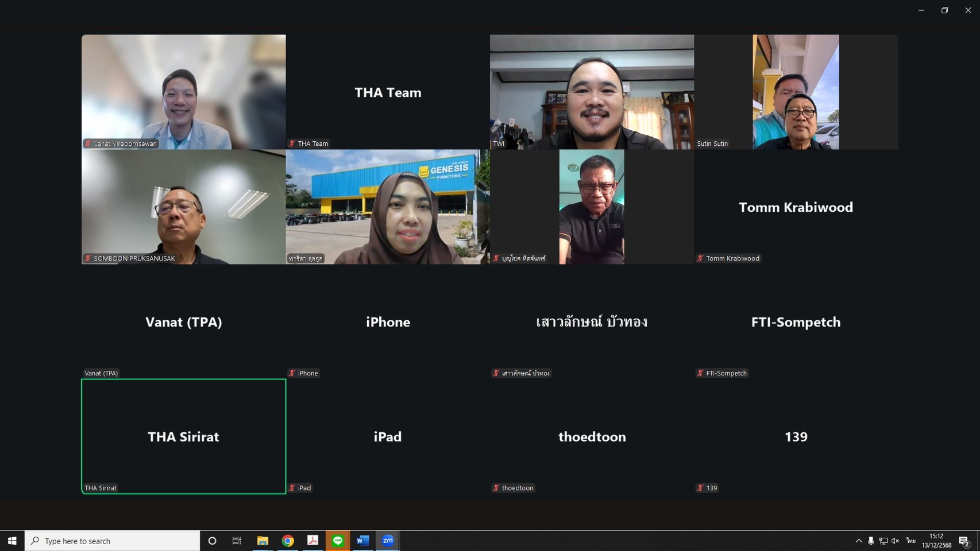
Task: Open the Zoom app in the taskbar
Action: click(x=388, y=541)
